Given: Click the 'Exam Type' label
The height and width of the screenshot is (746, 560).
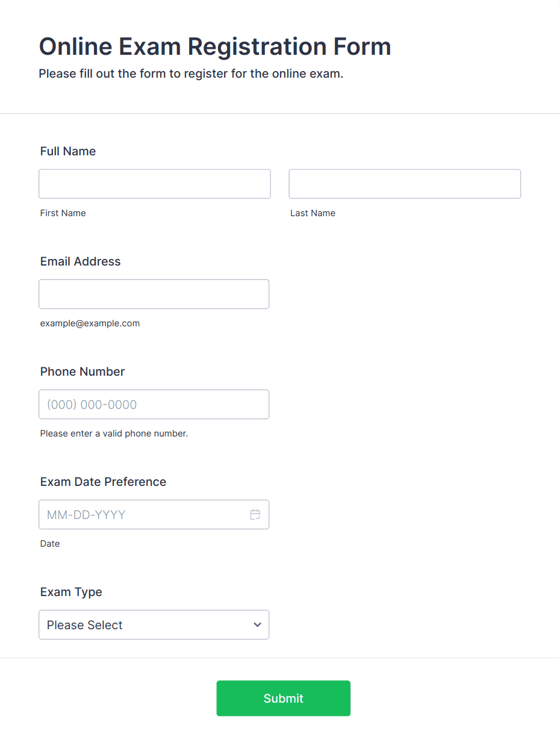Looking at the screenshot, I should 71,592.
